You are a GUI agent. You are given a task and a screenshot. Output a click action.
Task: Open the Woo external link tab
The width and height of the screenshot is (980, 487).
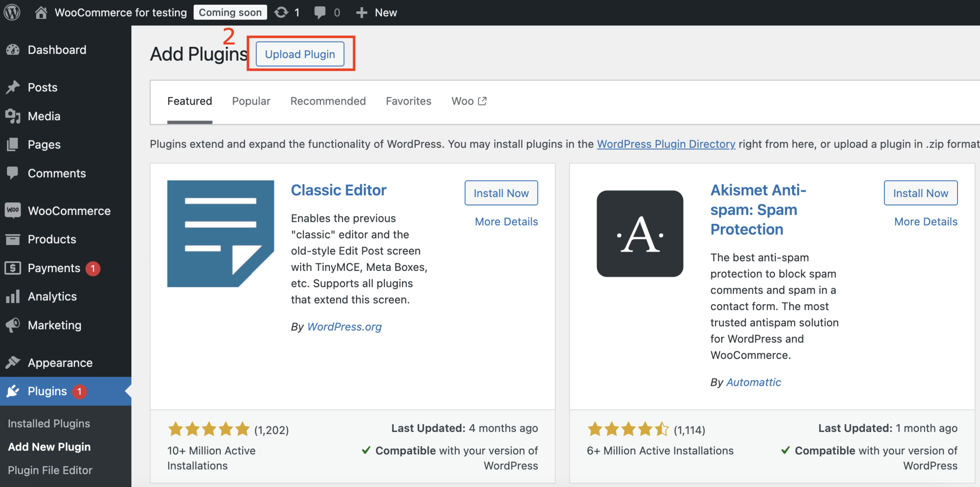pyautogui.click(x=468, y=101)
